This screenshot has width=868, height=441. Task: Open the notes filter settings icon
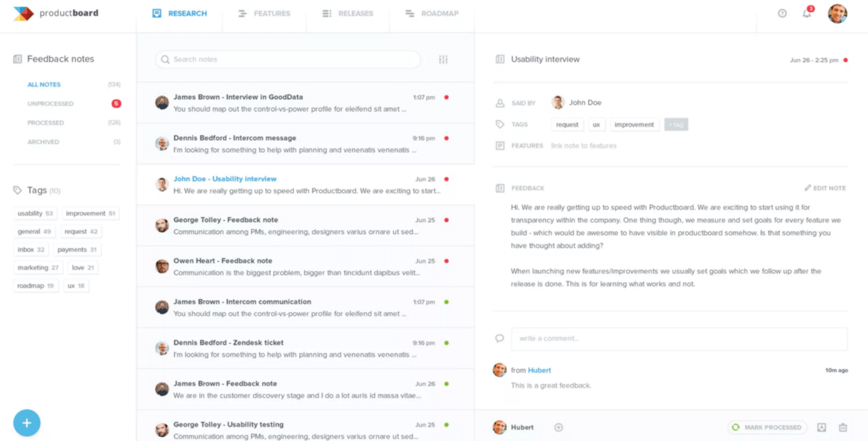443,59
